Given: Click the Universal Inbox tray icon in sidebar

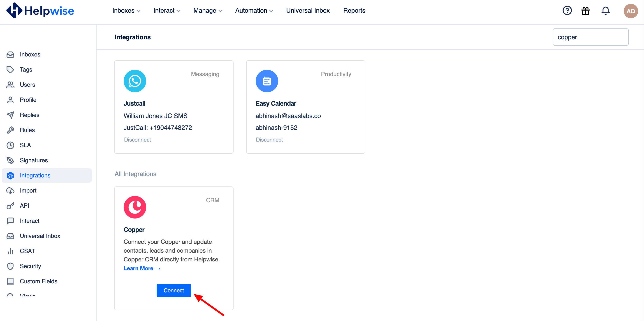Looking at the screenshot, I should point(10,236).
